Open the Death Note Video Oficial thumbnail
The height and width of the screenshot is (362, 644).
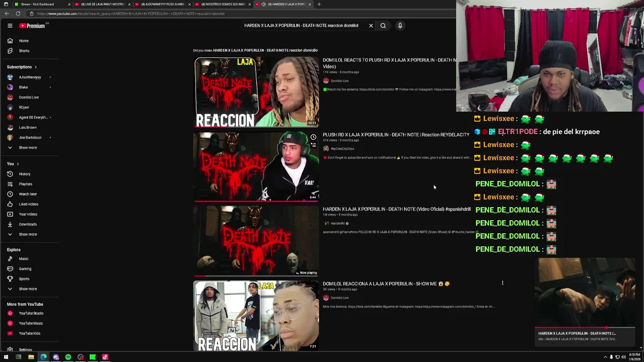click(x=256, y=241)
